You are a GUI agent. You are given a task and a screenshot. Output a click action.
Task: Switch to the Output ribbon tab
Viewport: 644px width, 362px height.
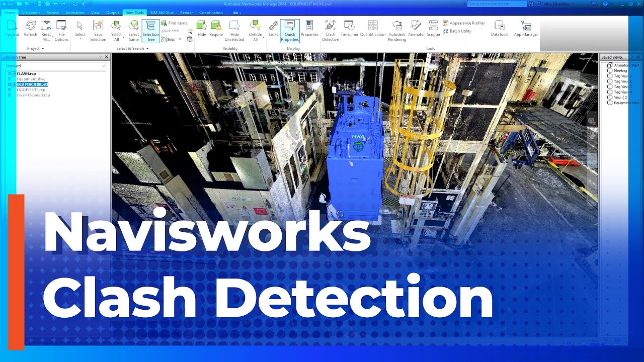point(113,13)
